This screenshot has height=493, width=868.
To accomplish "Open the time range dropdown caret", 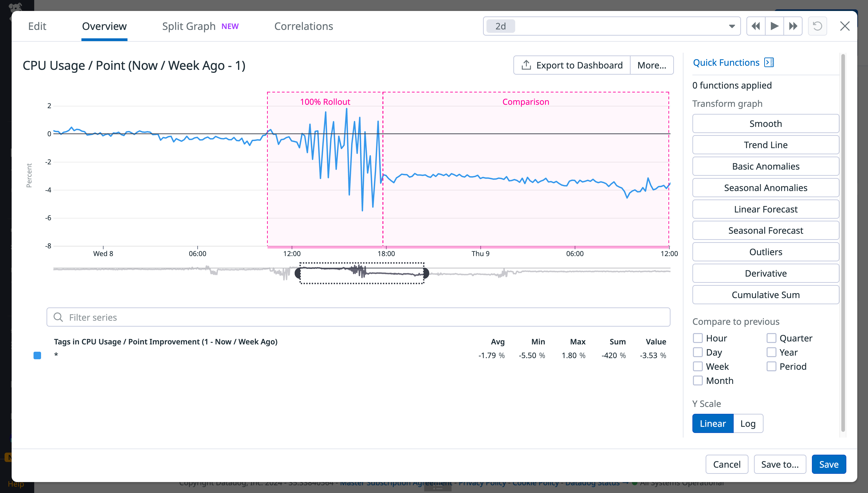I will (732, 26).
